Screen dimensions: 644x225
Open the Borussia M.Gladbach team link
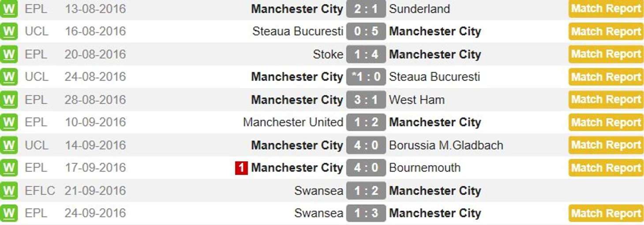tap(446, 145)
